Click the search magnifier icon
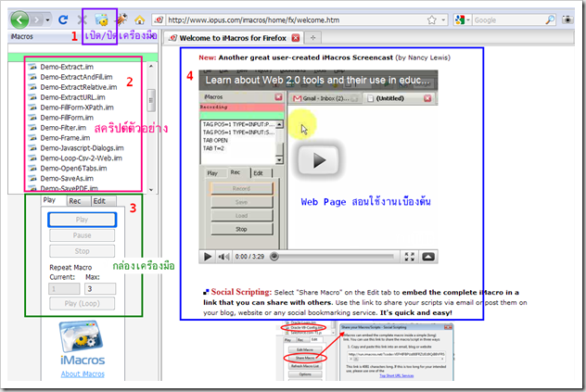Screen dimensions: 586x392 [x=550, y=19]
